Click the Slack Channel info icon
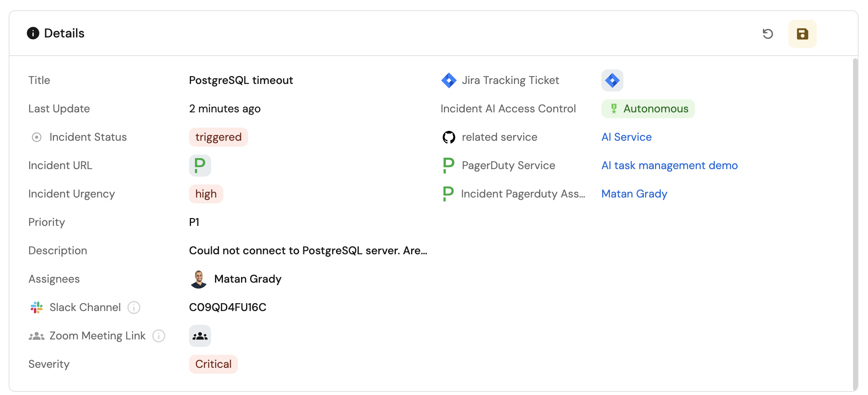This screenshot has width=868, height=395. (134, 307)
